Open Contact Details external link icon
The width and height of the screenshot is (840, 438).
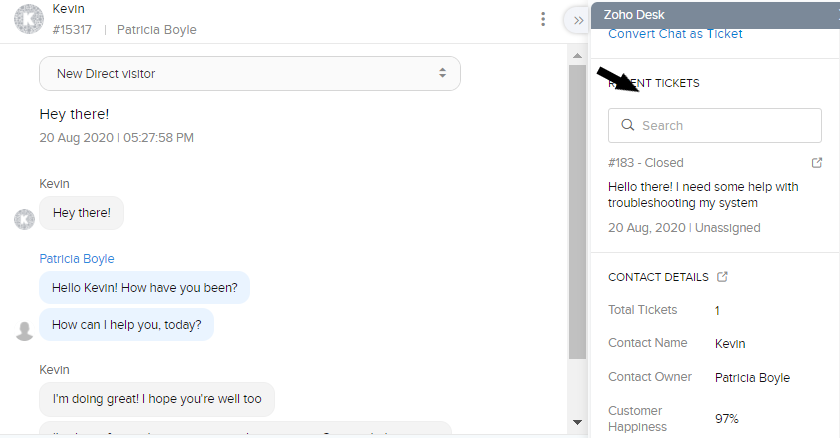(722, 277)
